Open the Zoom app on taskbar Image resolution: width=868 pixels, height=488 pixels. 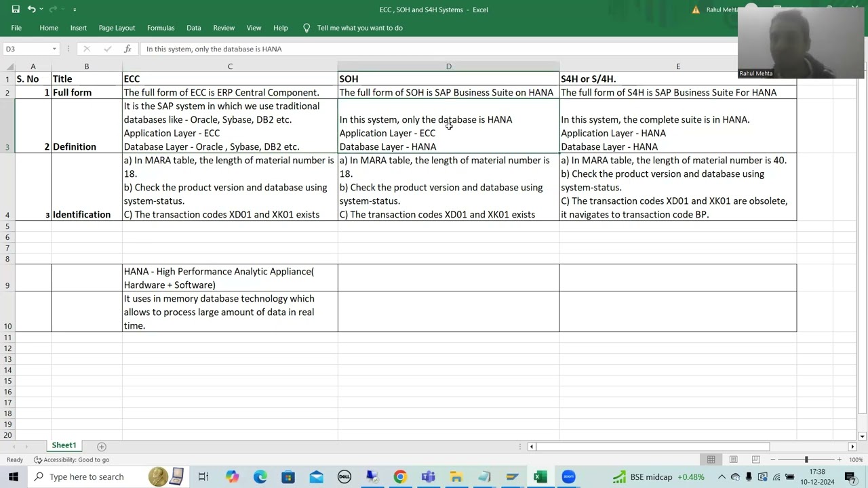pos(568,476)
